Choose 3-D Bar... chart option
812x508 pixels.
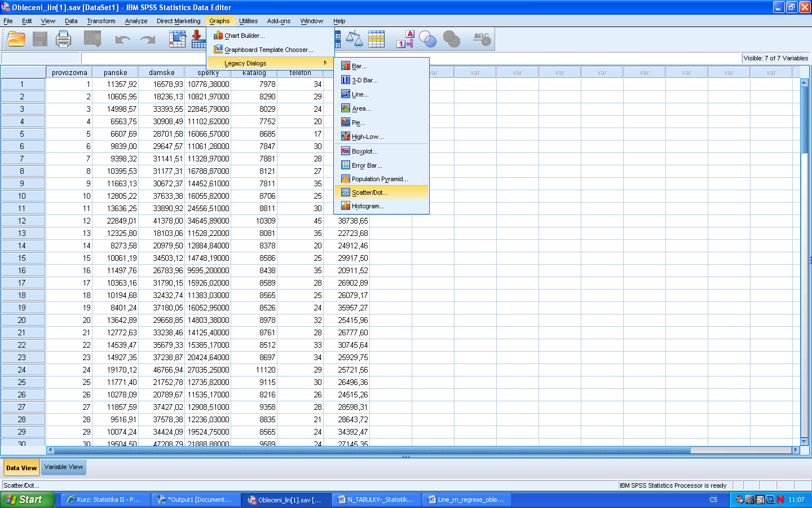point(381,80)
